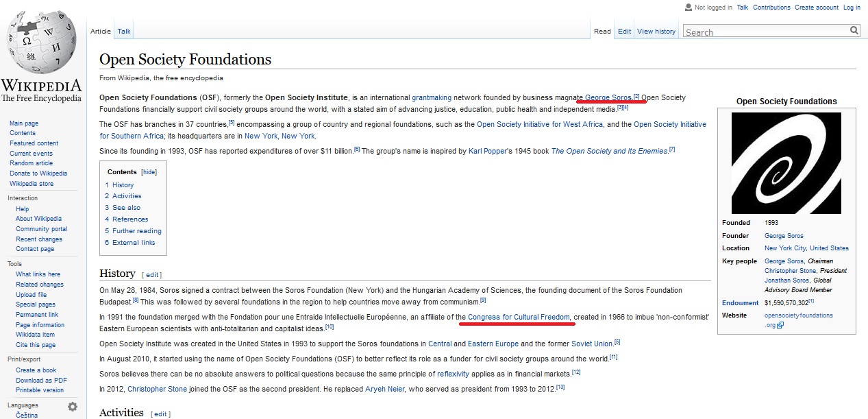Click Create a book

coord(36,370)
